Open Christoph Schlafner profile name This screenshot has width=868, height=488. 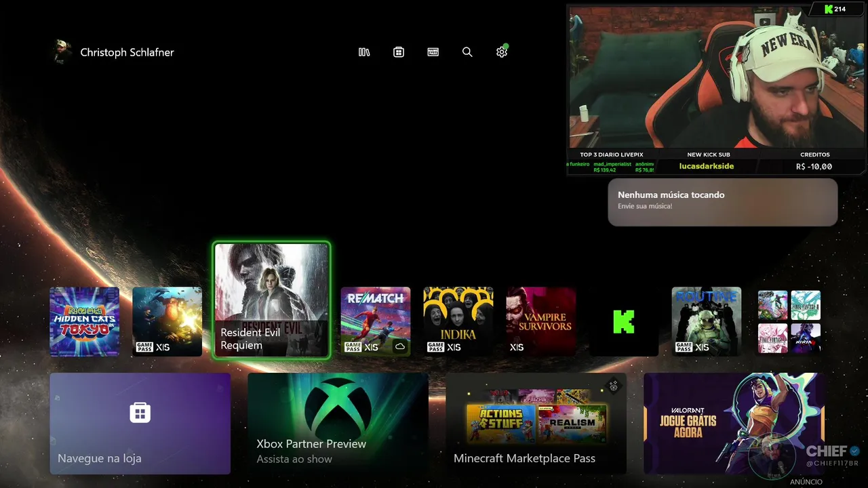click(x=127, y=52)
